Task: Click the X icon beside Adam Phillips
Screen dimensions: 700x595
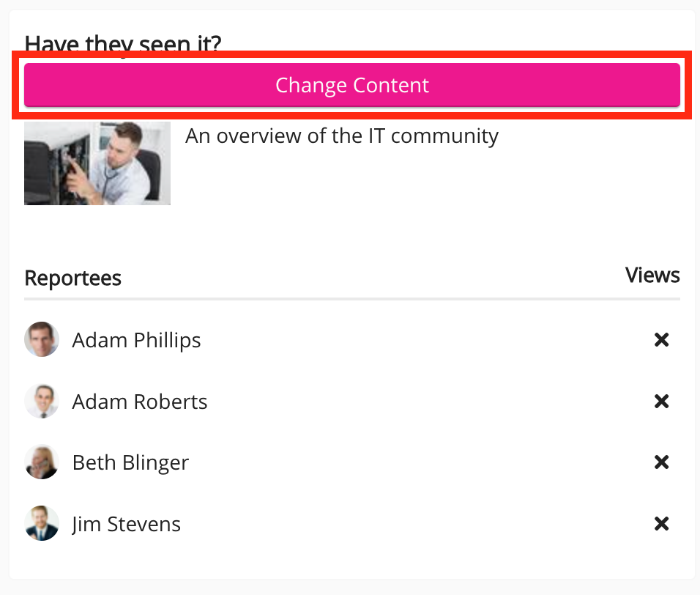Action: [661, 340]
